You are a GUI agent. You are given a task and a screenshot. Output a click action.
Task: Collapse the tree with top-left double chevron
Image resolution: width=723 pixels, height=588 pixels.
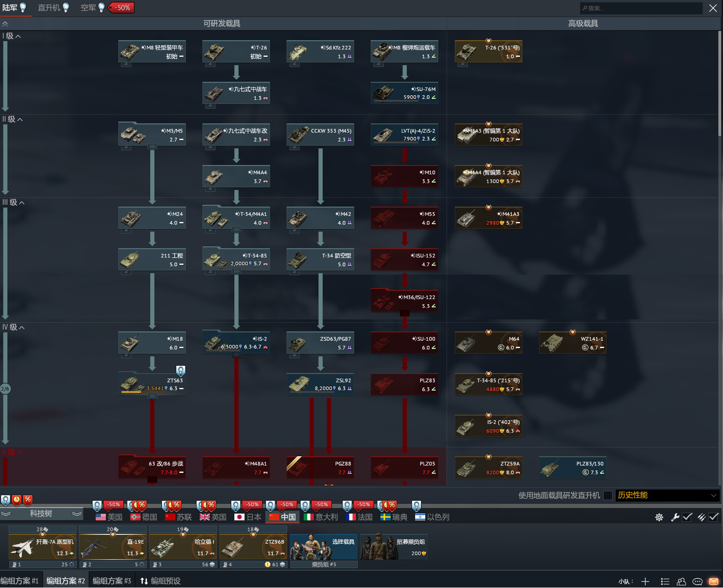(5, 24)
